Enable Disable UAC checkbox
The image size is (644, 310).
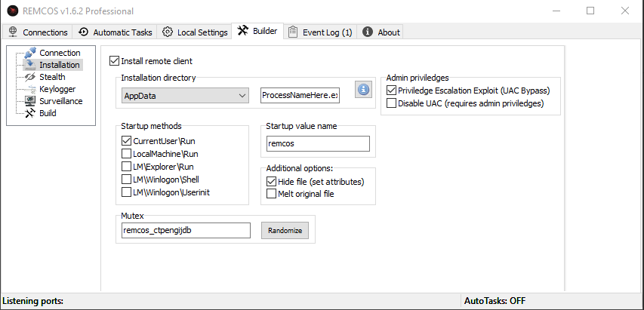coord(391,103)
